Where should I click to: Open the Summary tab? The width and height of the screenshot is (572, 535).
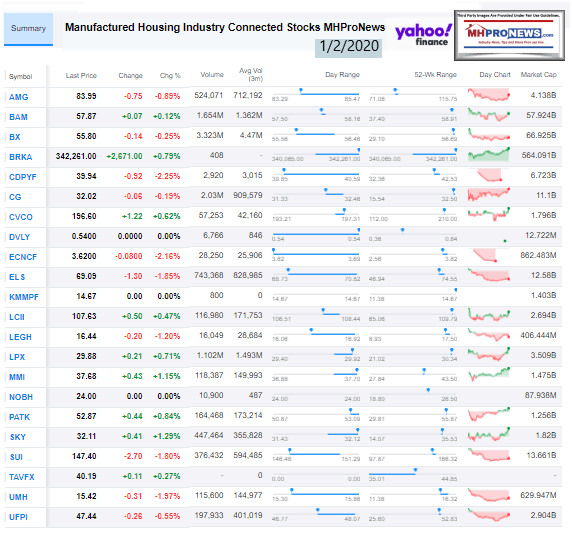[x=28, y=29]
